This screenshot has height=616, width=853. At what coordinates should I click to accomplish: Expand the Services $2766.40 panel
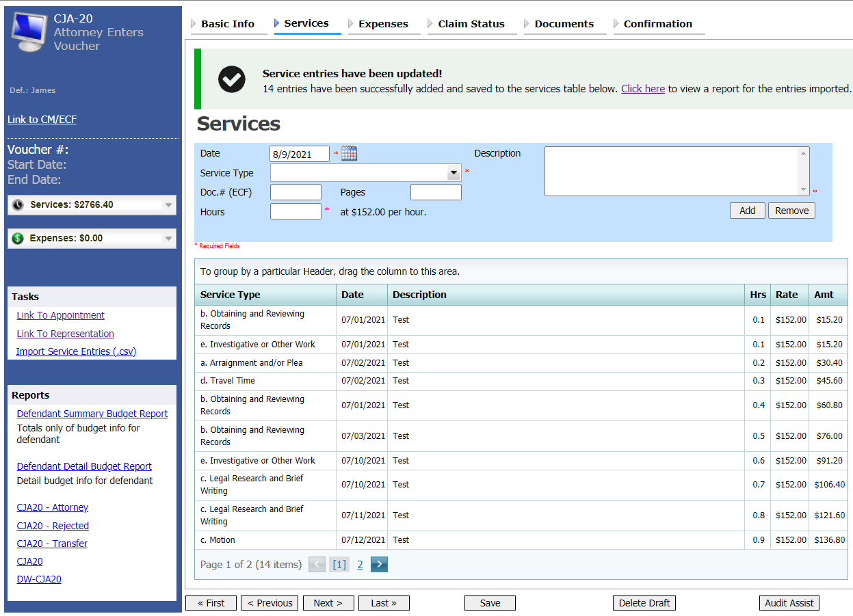(168, 205)
